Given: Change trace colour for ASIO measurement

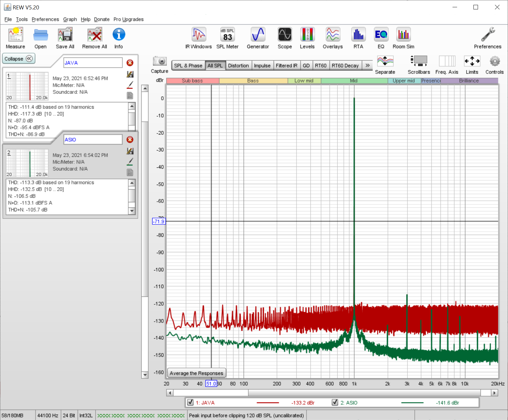Looking at the screenshot, I should (x=130, y=162).
